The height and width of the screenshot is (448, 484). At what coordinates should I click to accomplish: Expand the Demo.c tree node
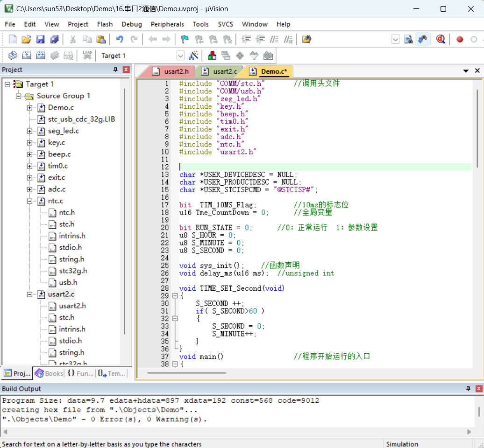point(29,108)
